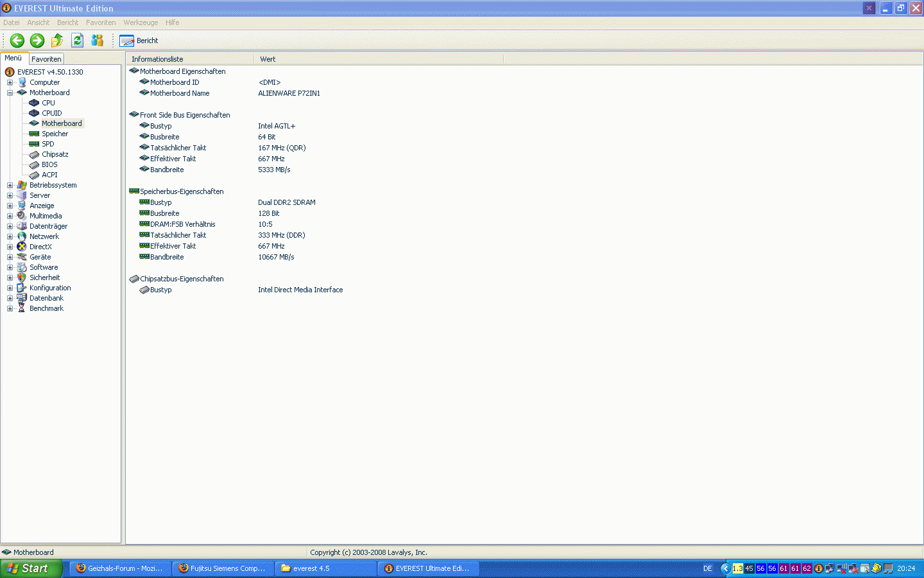Click the Up one level toolbar icon
The image size is (924, 578).
click(57, 40)
